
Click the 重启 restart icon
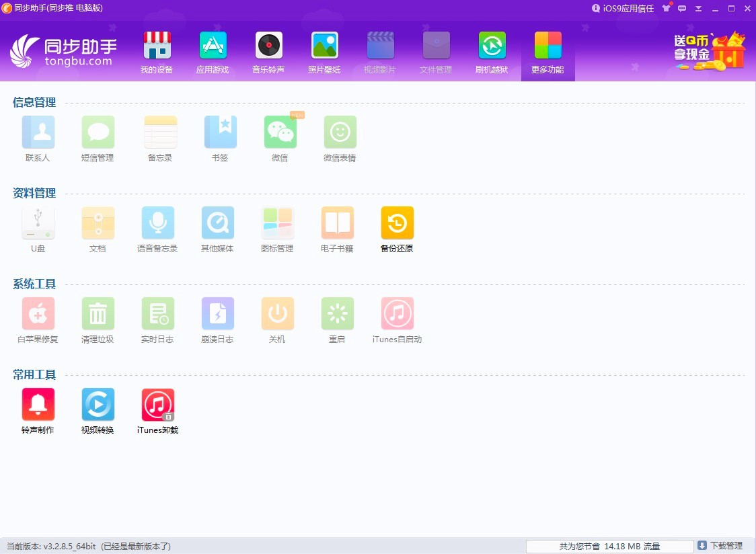(x=337, y=314)
